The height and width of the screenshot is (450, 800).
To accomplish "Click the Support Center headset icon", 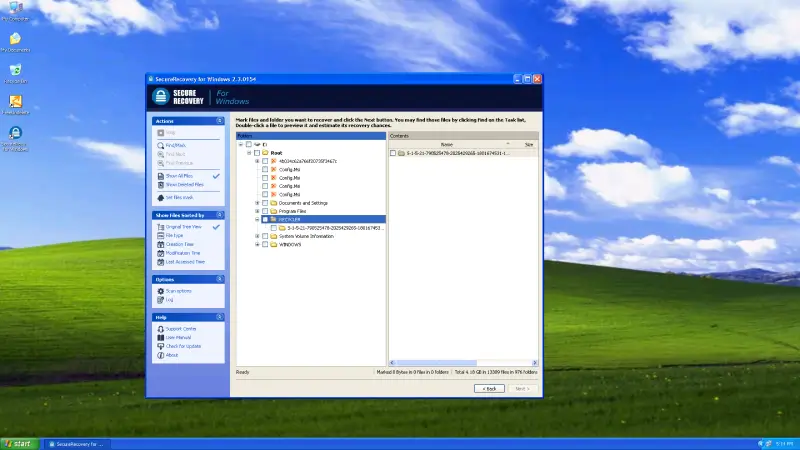I will [161, 329].
